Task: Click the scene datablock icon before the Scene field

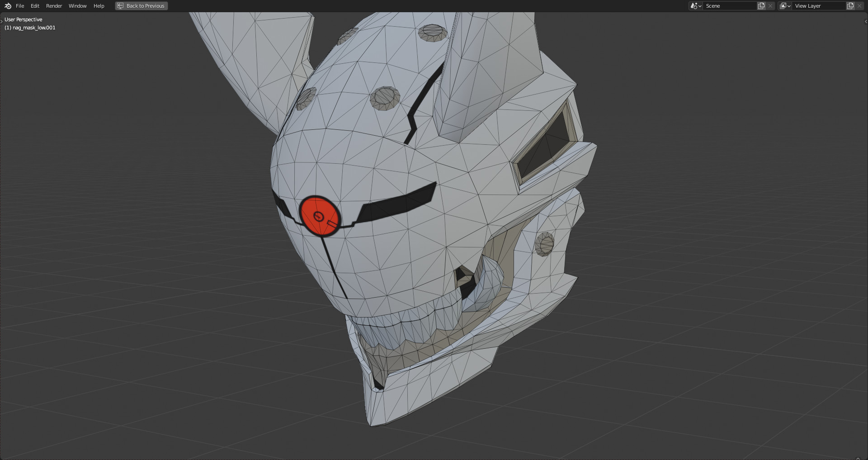Action: pyautogui.click(x=693, y=6)
